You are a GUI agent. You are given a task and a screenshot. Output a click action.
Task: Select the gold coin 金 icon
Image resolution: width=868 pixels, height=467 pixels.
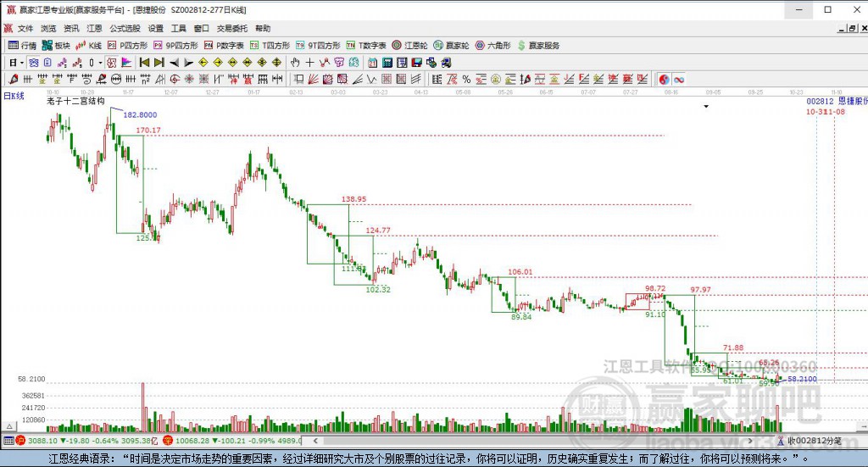click(x=496, y=79)
